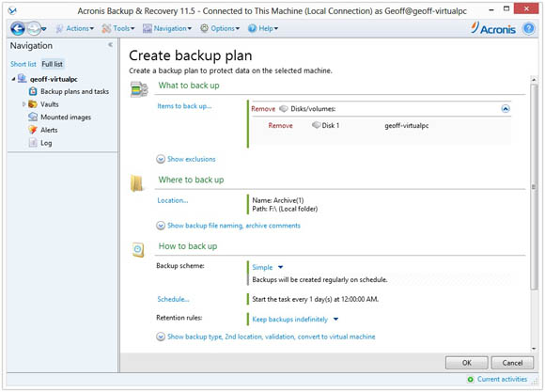Viewport: 545px width, 392px height.
Task: Switch to the Short list view
Action: point(23,64)
